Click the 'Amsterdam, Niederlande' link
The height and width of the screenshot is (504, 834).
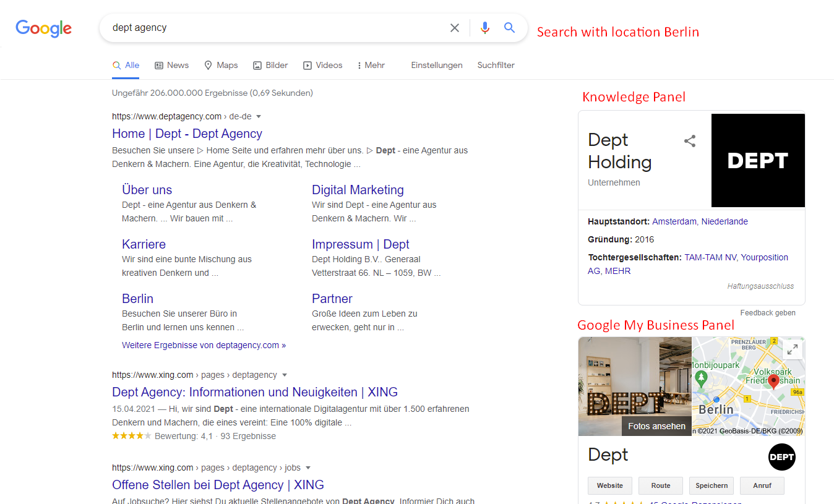click(700, 221)
